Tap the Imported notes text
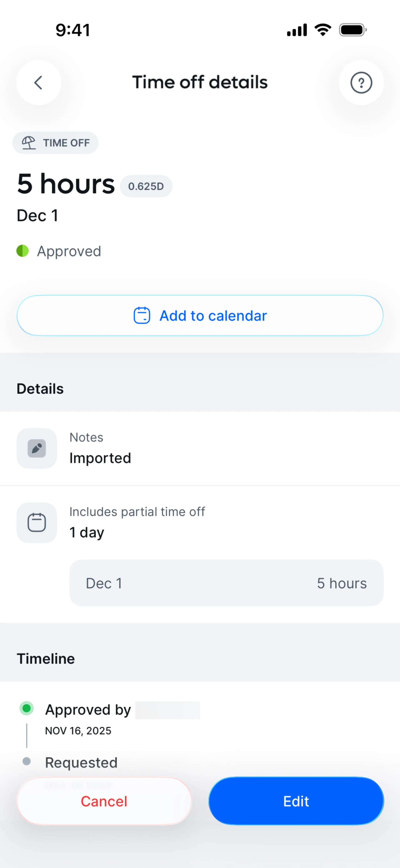 point(100,458)
